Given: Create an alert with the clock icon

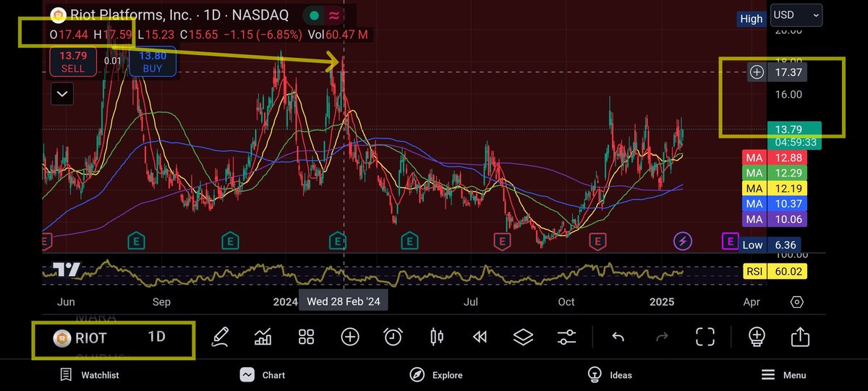Looking at the screenshot, I should click(393, 337).
